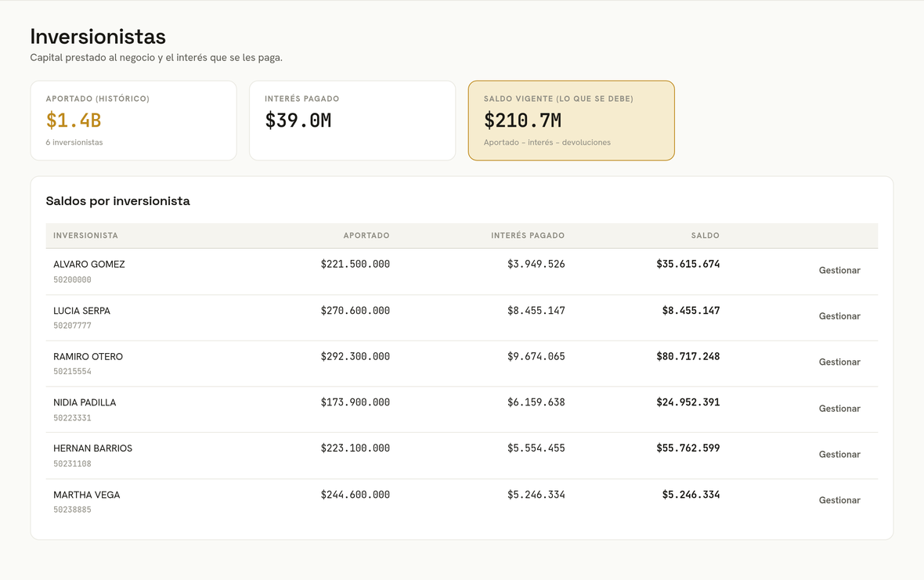Select ALVARO GOMEZ investor name
This screenshot has width=924, height=580.
(x=89, y=265)
